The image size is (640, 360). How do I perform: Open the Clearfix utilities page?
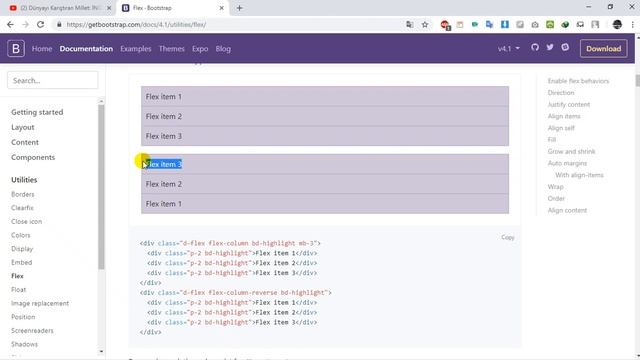point(22,208)
